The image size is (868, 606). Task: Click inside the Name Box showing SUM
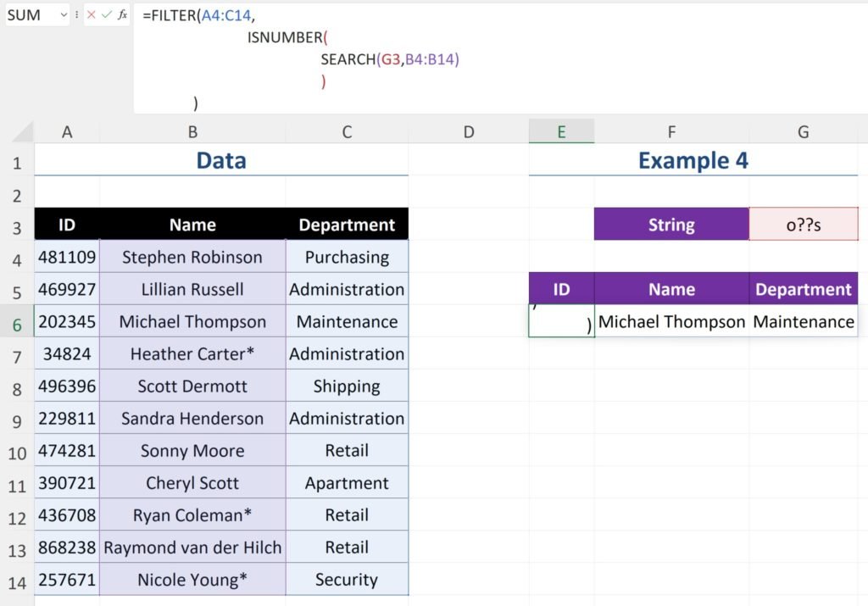click(30, 14)
